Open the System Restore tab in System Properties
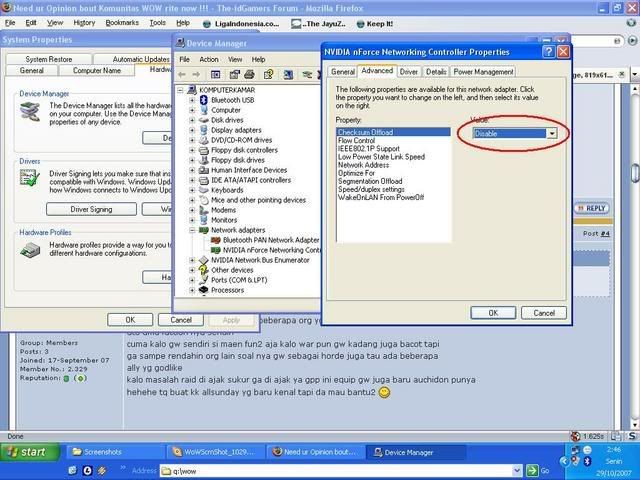This screenshot has width=640, height=480. click(49, 60)
